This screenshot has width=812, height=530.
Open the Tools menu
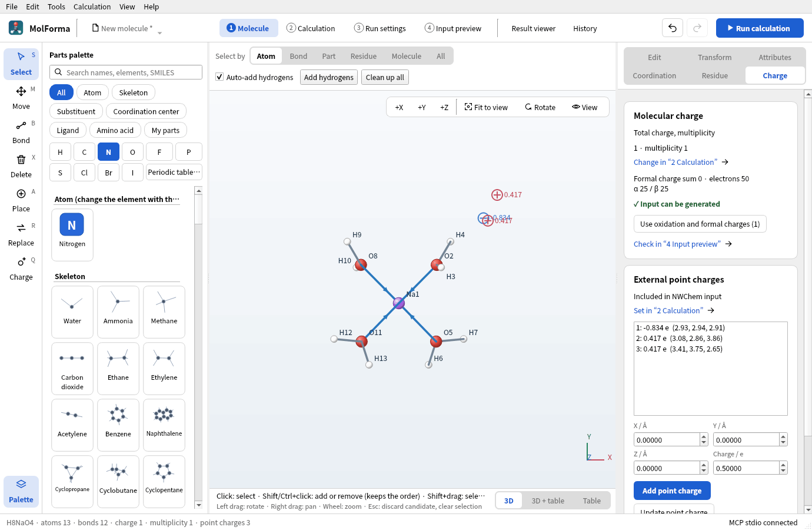click(56, 6)
